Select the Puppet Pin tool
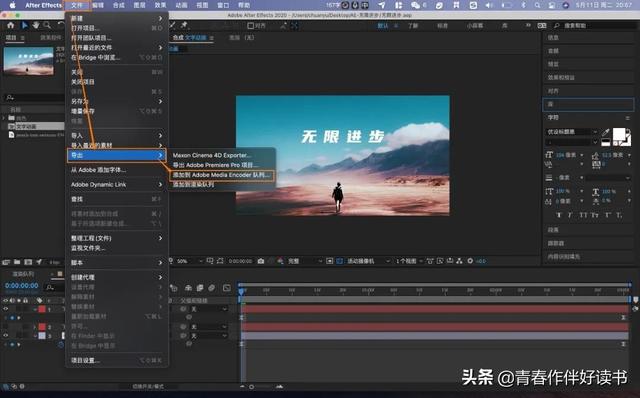 tap(184, 25)
